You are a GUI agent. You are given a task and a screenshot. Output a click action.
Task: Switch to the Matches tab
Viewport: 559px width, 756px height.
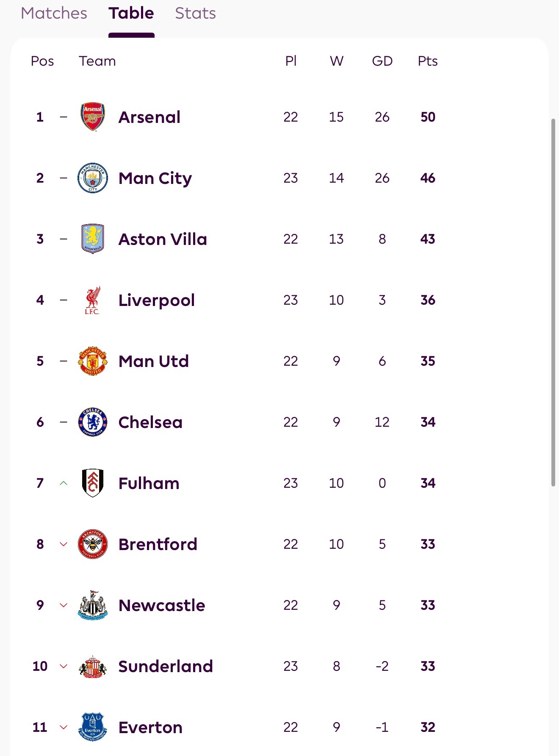54,14
